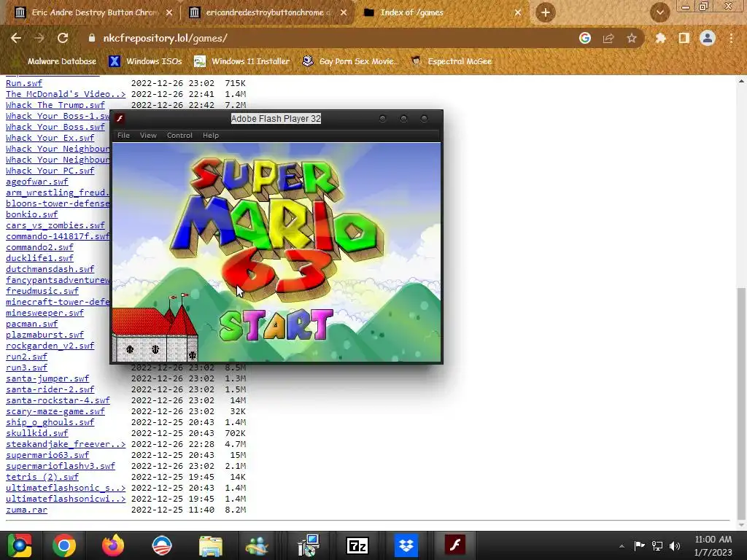Close the Index of /games tab

click(x=518, y=12)
